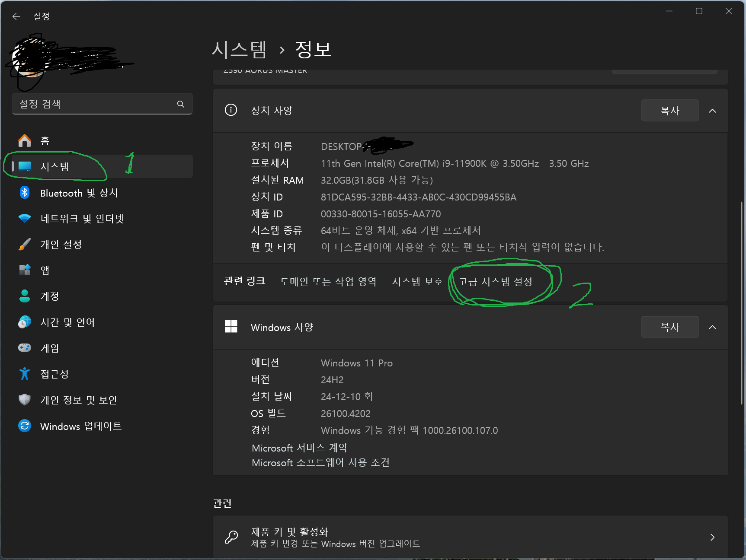Image resolution: width=746 pixels, height=560 pixels.
Task: Click the Personalization paintbrush icon
Action: click(25, 245)
